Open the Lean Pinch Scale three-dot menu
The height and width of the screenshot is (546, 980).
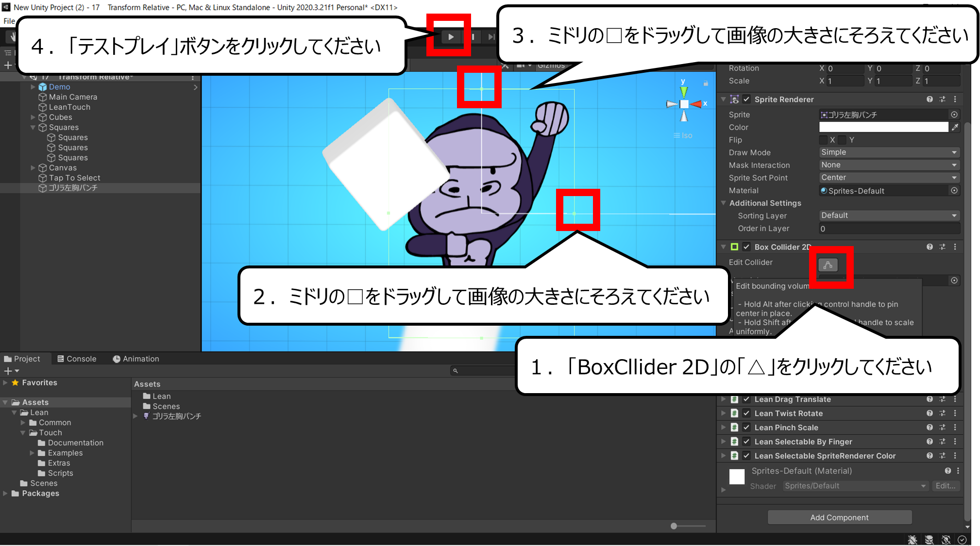[955, 427]
